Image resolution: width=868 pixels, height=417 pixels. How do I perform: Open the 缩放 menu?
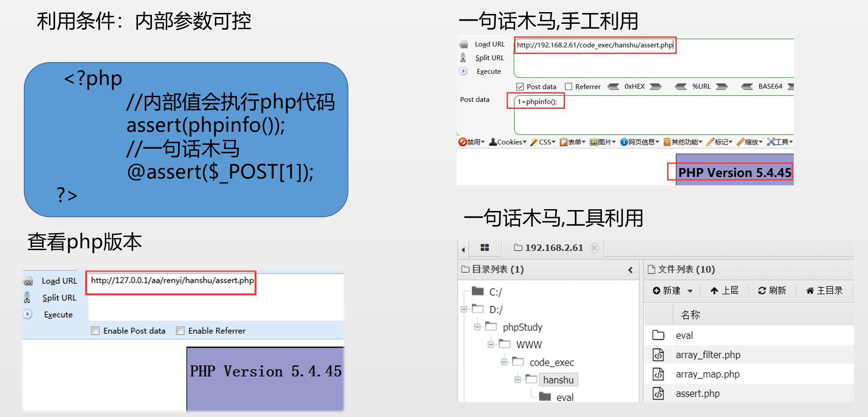[749, 142]
